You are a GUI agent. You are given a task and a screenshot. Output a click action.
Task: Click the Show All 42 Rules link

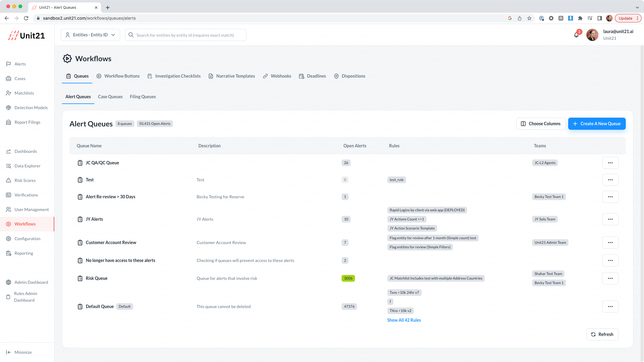pos(404,320)
